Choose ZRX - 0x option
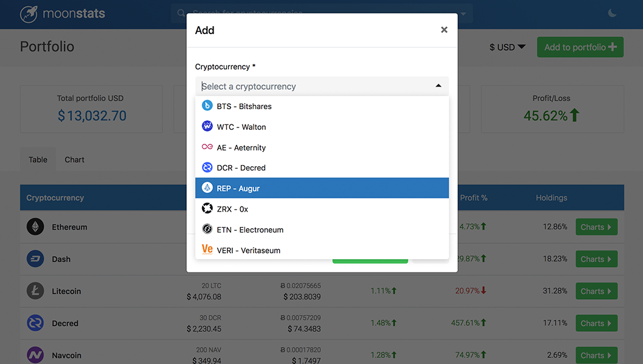Screen dimensions: 643x364 click(322, 209)
